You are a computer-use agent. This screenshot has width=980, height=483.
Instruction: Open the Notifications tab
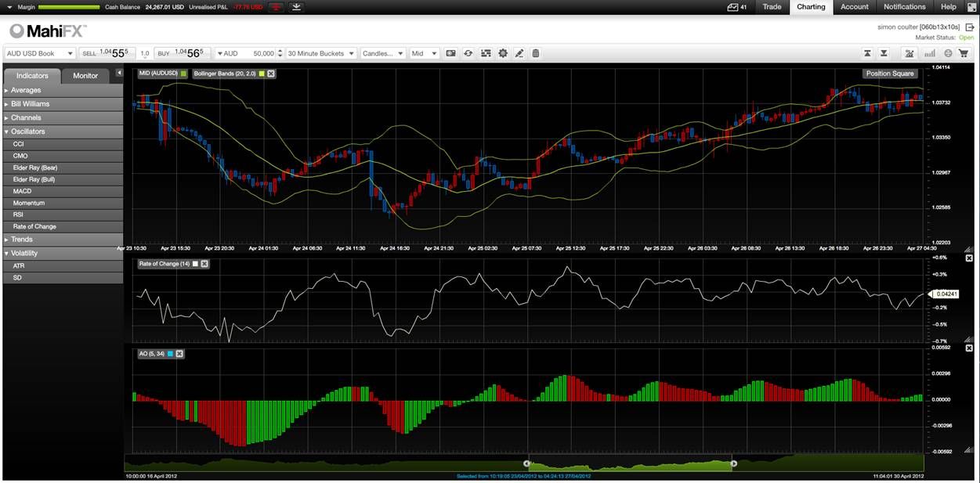coord(904,6)
